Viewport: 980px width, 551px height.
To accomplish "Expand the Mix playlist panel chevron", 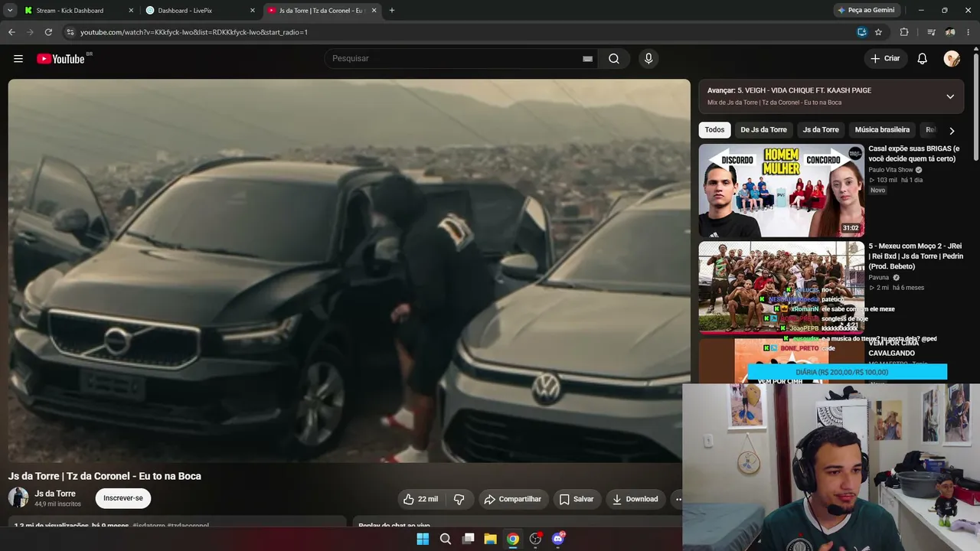I will [950, 96].
